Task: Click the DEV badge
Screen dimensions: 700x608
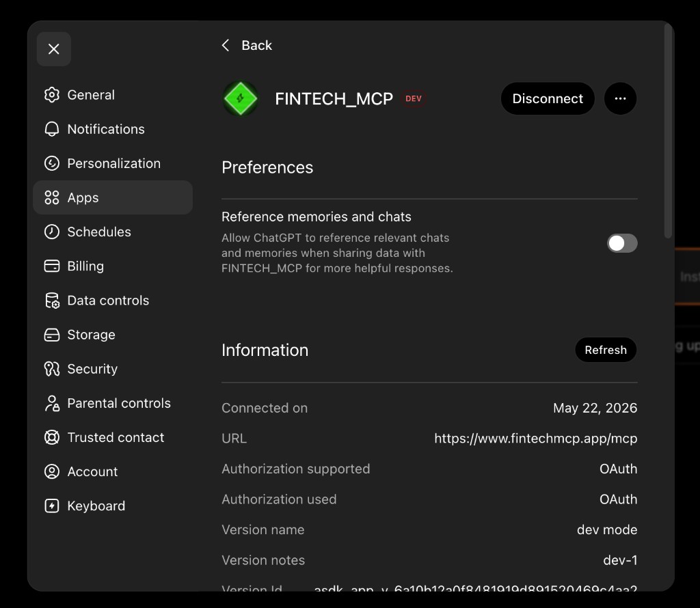Action: (414, 98)
